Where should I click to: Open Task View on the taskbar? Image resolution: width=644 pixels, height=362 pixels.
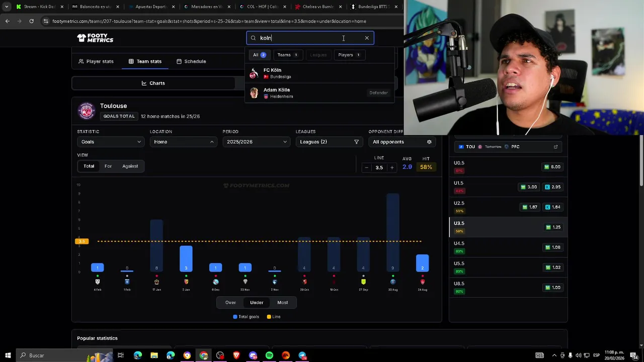click(121, 355)
